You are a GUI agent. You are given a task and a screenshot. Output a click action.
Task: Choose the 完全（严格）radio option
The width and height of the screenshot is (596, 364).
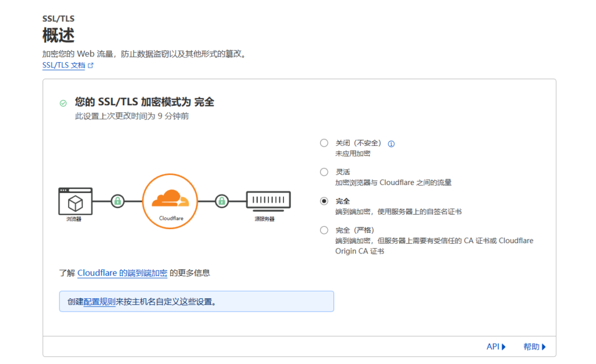tap(324, 230)
